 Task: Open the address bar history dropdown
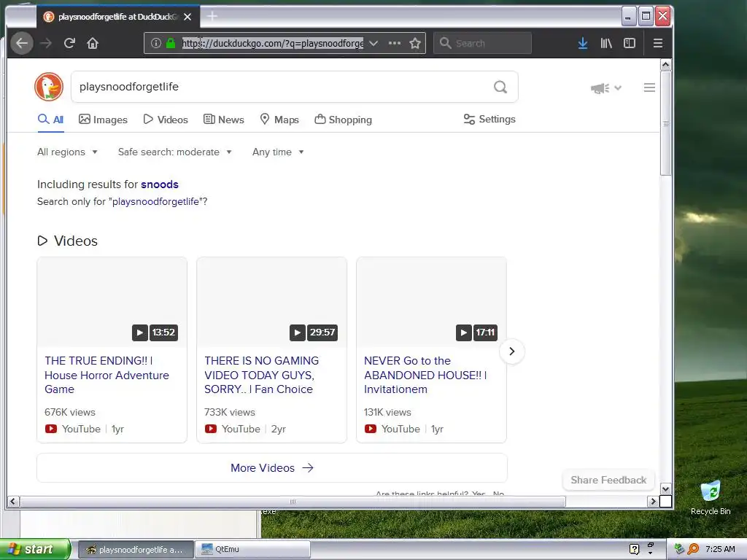point(373,43)
